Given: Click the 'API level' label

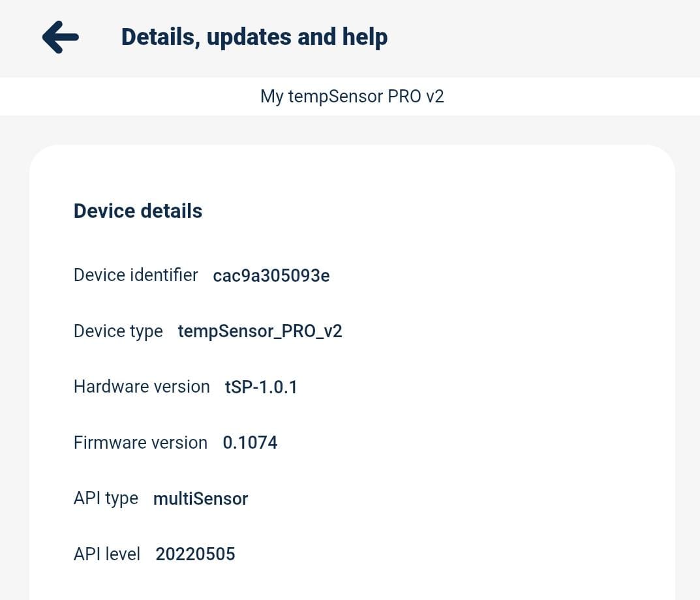Looking at the screenshot, I should click(107, 554).
